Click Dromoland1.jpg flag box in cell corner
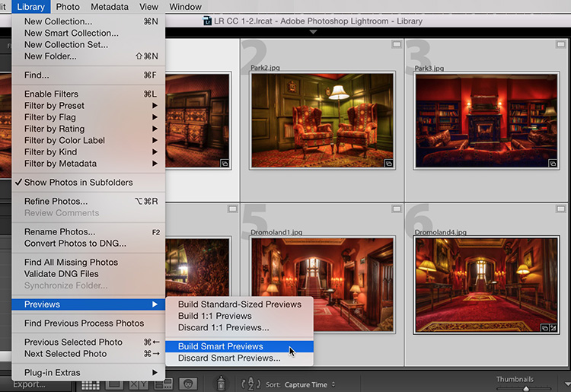The image size is (571, 392). [x=396, y=209]
